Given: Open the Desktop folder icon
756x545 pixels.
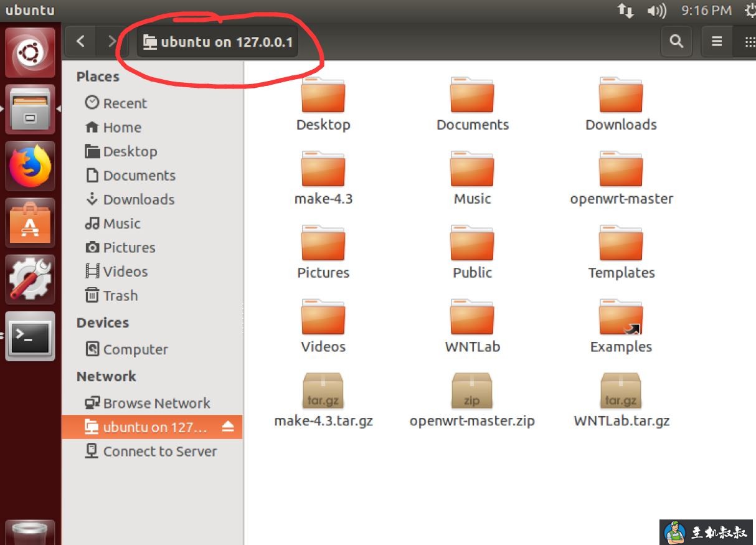Looking at the screenshot, I should [x=323, y=95].
